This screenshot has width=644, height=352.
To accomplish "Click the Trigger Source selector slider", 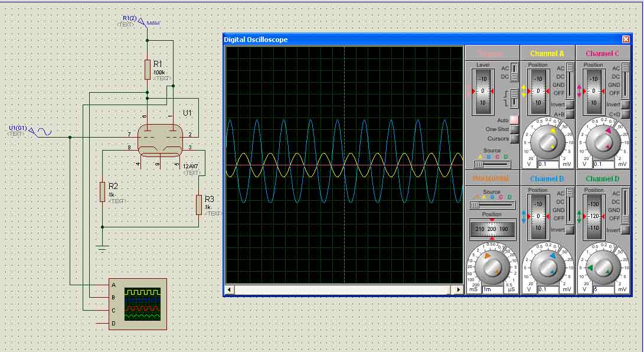I will click(491, 164).
